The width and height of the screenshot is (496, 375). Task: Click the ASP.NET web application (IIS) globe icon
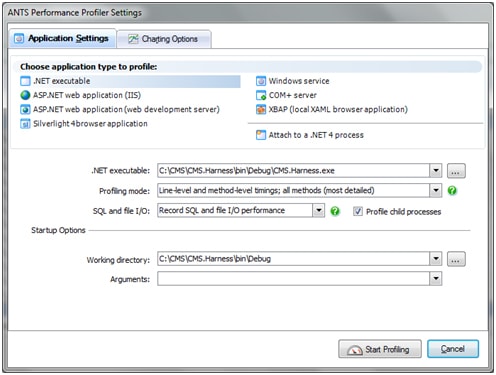(x=25, y=95)
